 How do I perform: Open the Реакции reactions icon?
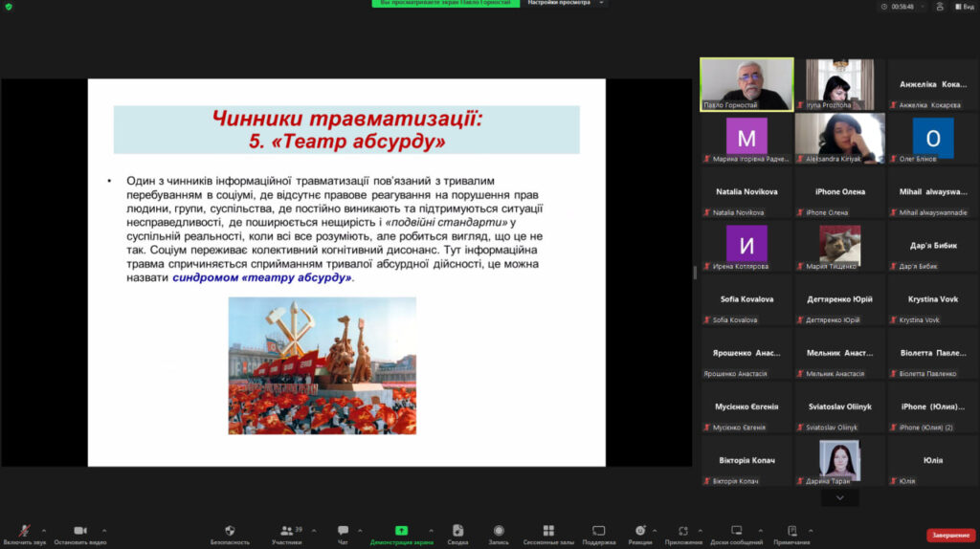click(x=640, y=531)
